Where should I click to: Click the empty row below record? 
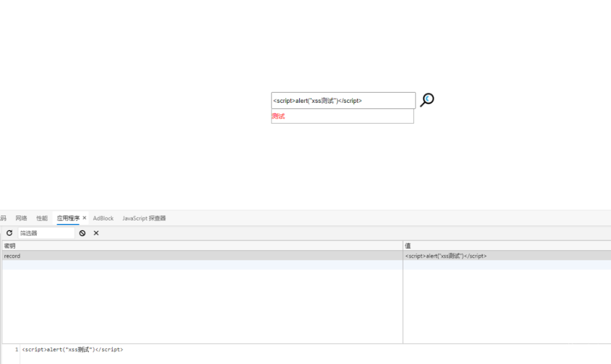point(307,265)
